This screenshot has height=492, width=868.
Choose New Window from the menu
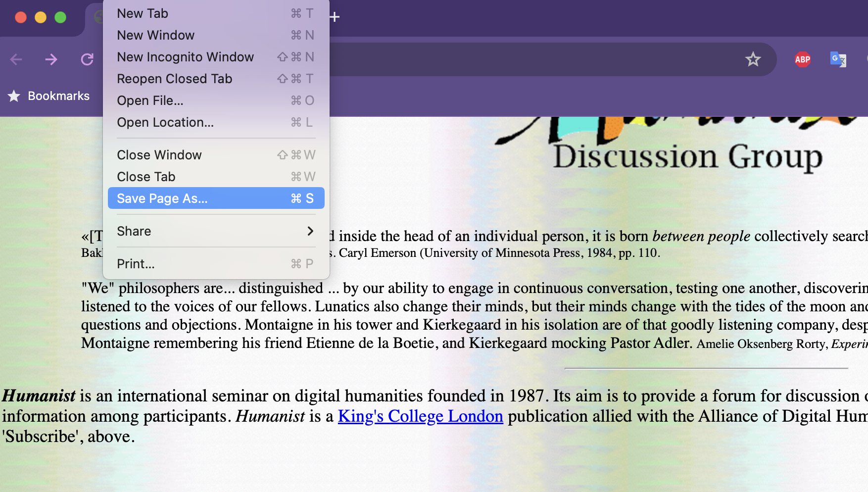tap(216, 35)
